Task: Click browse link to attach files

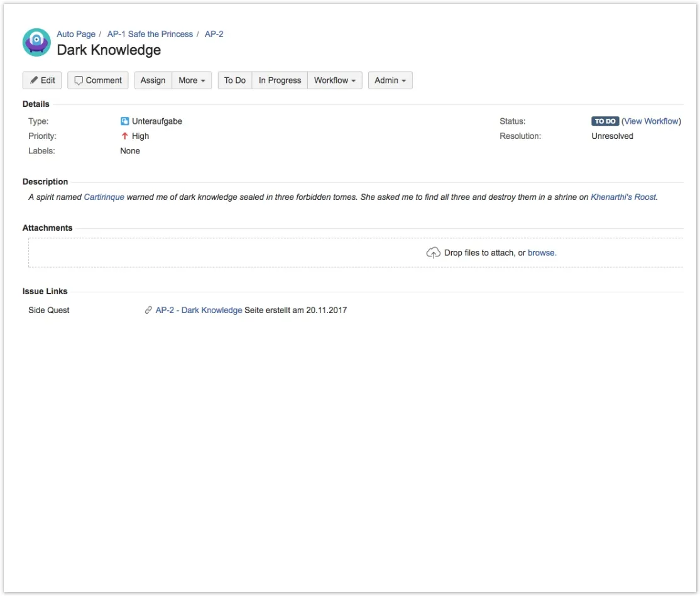Action: 541,253
